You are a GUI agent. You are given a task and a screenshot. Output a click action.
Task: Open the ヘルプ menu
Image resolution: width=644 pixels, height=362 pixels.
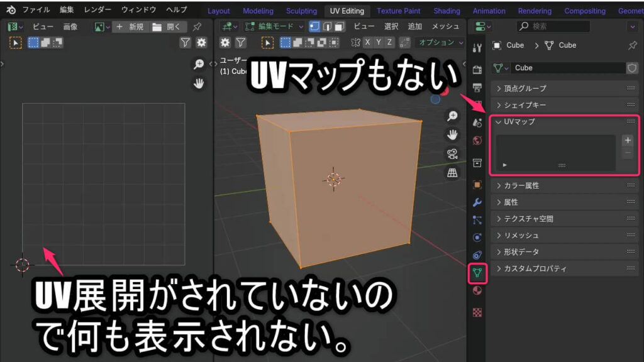(x=176, y=10)
